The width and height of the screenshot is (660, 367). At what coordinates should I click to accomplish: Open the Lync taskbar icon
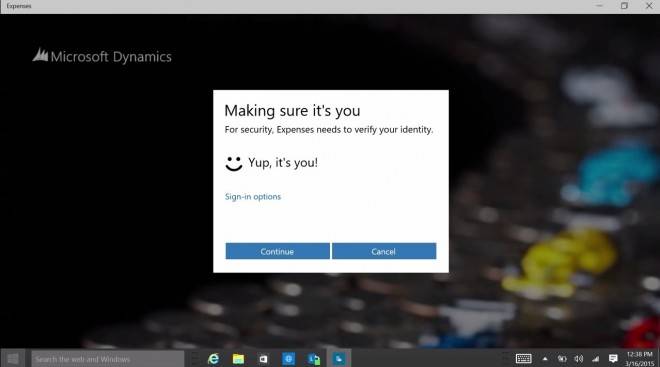[x=314, y=359]
